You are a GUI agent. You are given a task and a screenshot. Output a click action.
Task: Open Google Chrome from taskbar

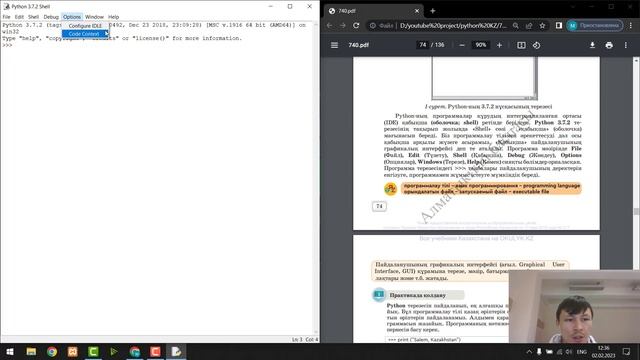(52, 351)
